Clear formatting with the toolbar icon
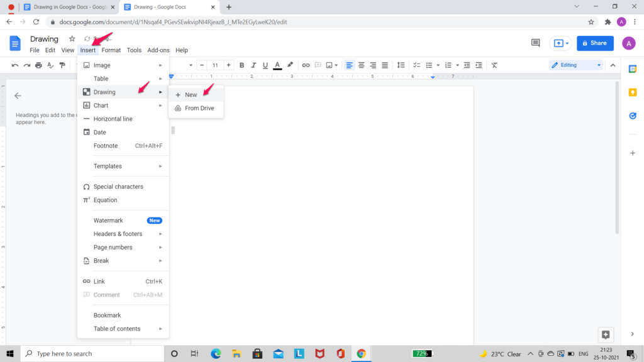This screenshot has width=644, height=362. (x=494, y=65)
